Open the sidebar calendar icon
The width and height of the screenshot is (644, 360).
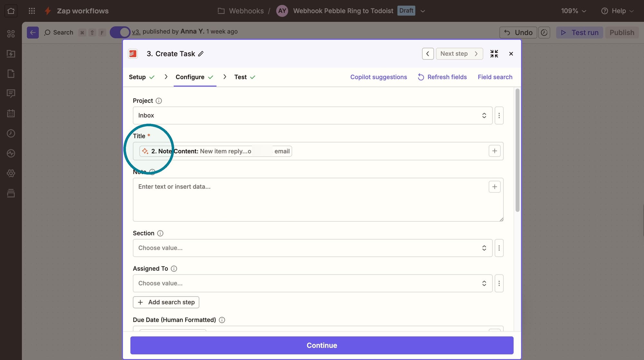(x=11, y=113)
